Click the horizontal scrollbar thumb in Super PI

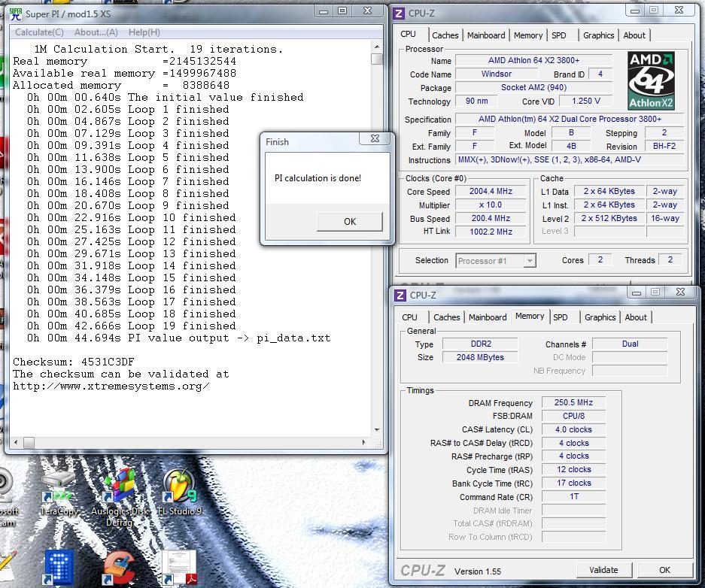[29, 442]
